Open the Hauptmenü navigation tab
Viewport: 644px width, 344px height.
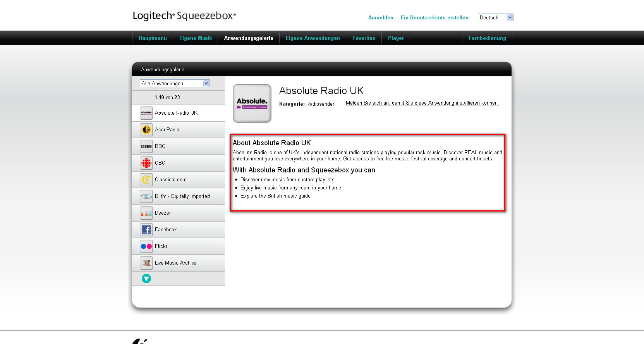(x=153, y=38)
